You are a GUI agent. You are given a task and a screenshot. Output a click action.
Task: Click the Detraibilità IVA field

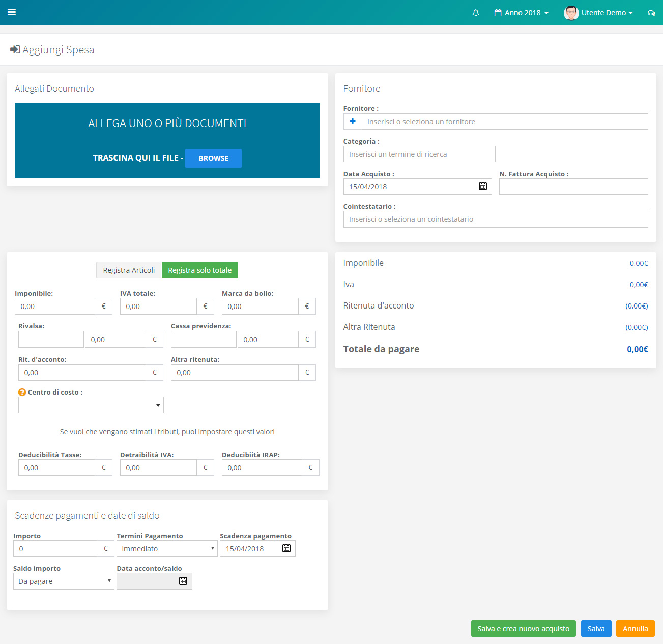coord(158,467)
